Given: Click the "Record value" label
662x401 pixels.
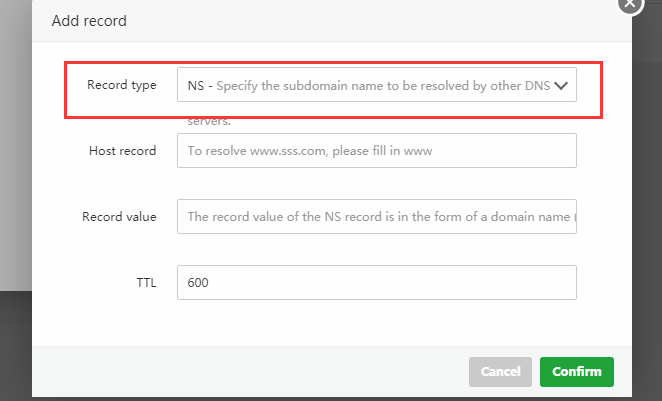Looking at the screenshot, I should [120, 216].
